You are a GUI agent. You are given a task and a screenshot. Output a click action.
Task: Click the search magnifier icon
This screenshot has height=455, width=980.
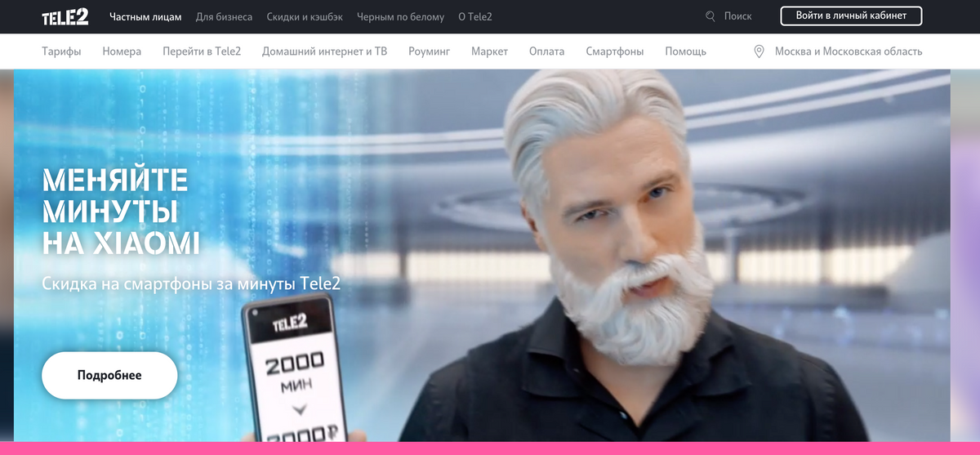(710, 16)
